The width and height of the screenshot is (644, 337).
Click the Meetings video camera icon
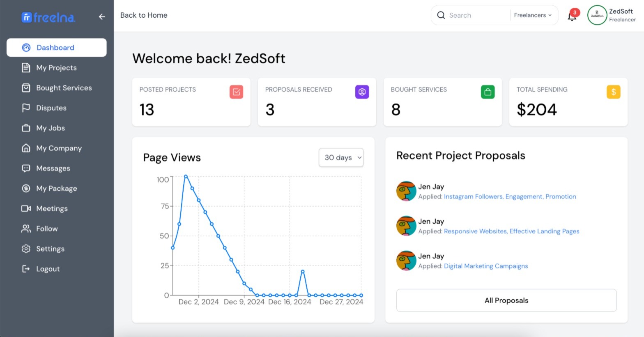click(x=26, y=209)
